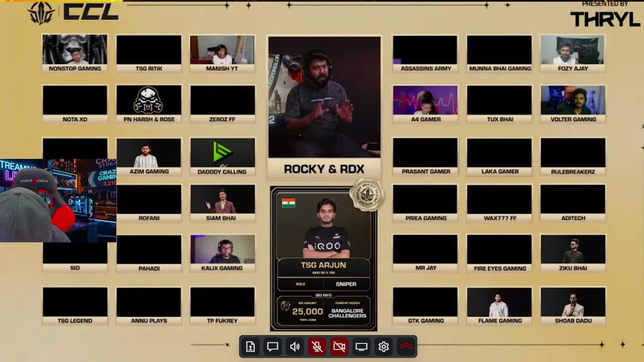Hang up with the red phone icon
The image size is (644, 362).
406,346
